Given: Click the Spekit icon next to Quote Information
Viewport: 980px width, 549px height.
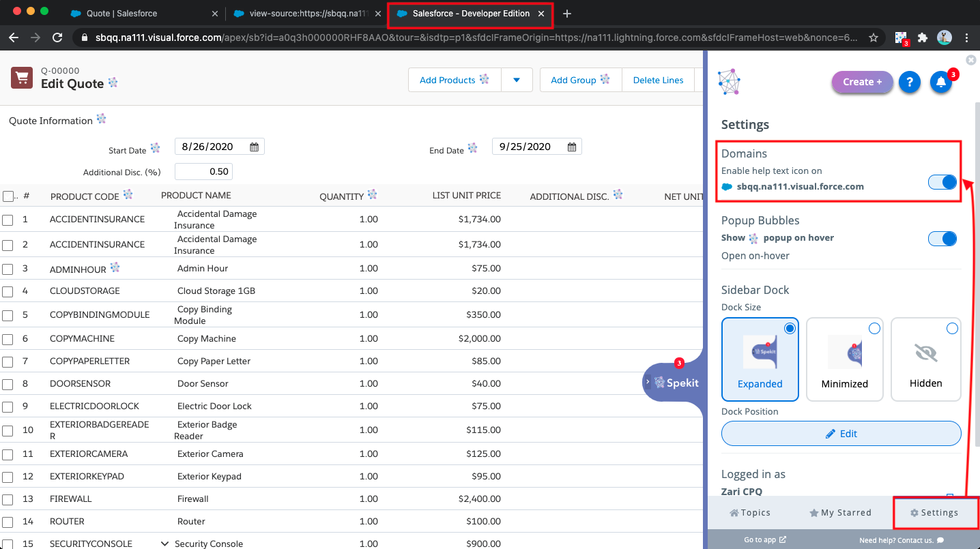Looking at the screenshot, I should coord(102,119).
